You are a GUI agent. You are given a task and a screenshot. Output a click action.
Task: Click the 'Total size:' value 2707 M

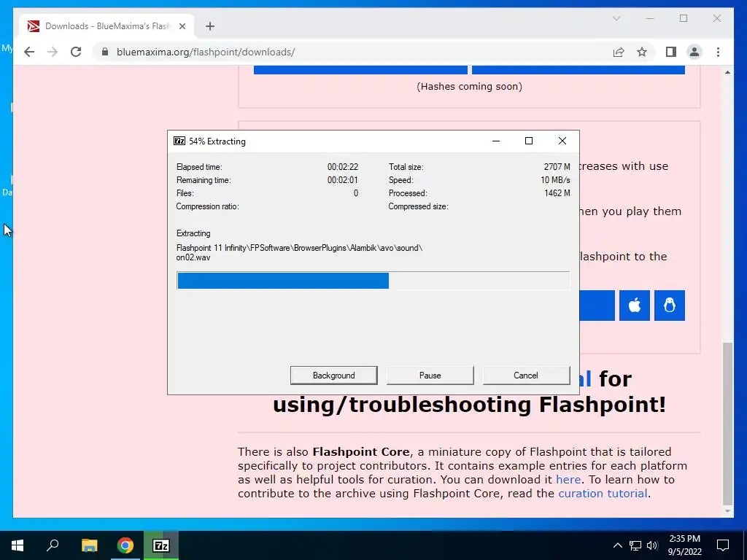click(557, 167)
